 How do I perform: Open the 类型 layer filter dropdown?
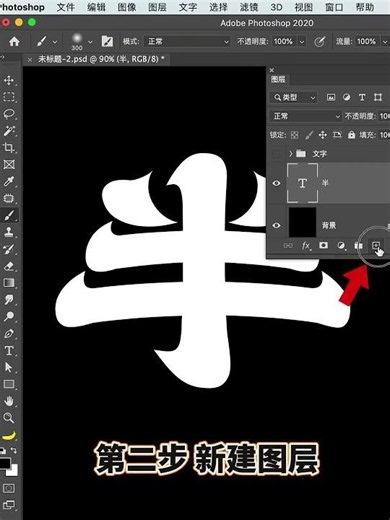[x=293, y=97]
